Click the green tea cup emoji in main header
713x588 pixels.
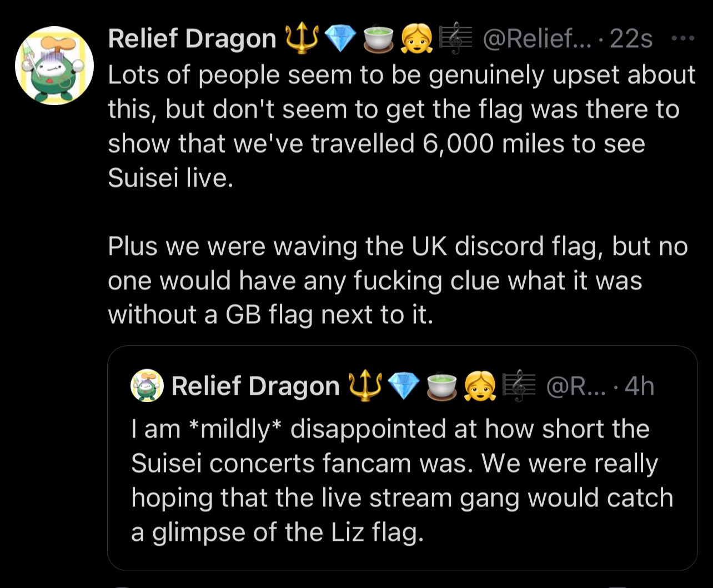[x=378, y=39]
